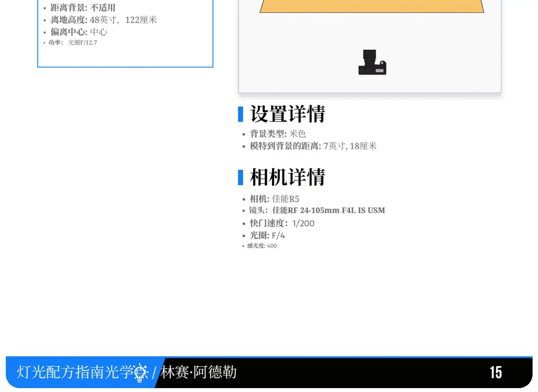Click the "偏离中心: 中心" line
Viewport: 538px width, 392px height.
click(79, 32)
